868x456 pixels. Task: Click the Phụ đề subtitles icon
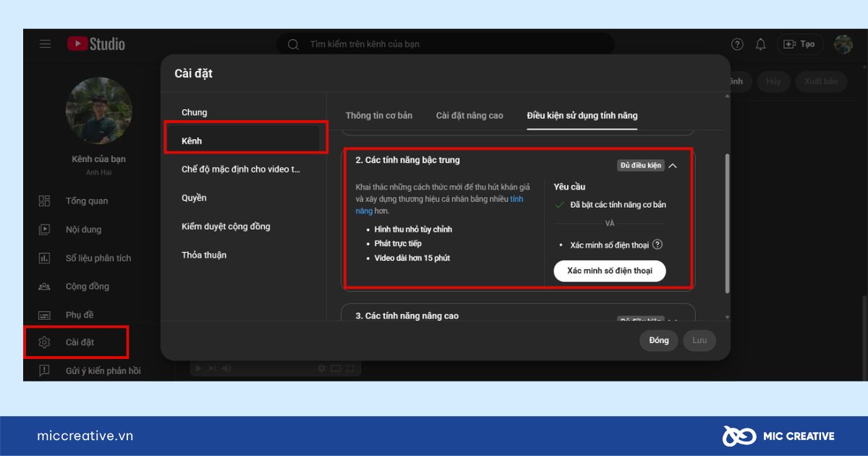45,314
